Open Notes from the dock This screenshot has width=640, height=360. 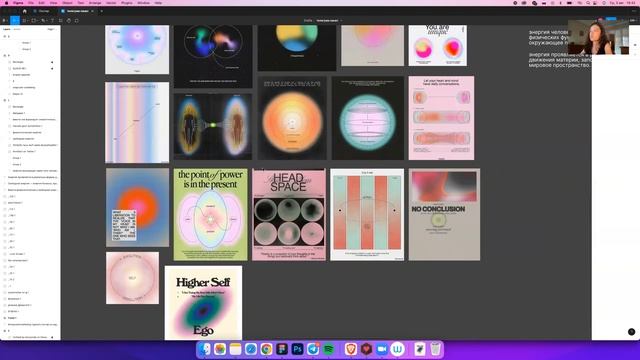tap(236, 349)
